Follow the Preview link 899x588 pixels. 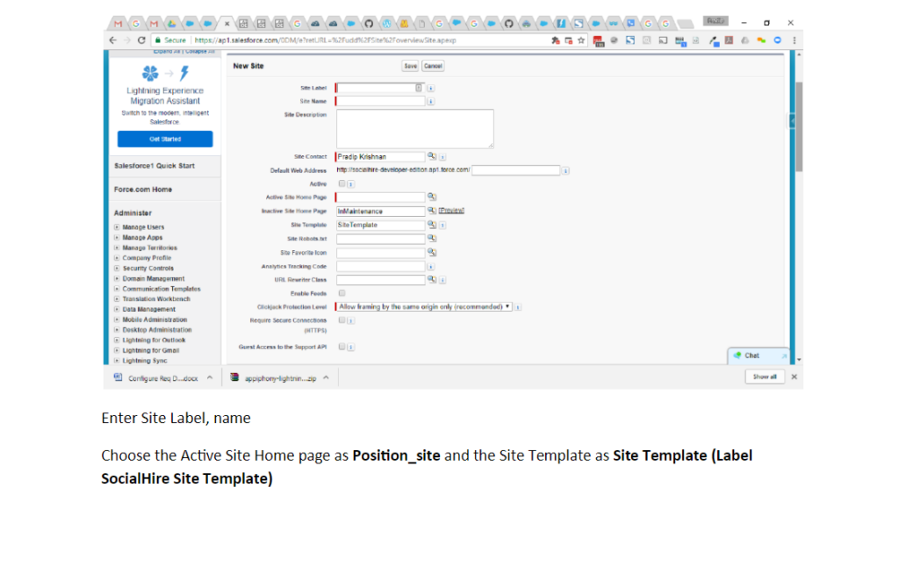pos(451,211)
